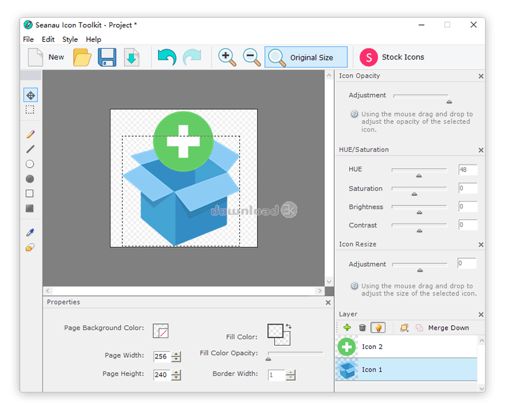Close the Layer panel
Screen dimensions: 508x420
click(x=481, y=315)
